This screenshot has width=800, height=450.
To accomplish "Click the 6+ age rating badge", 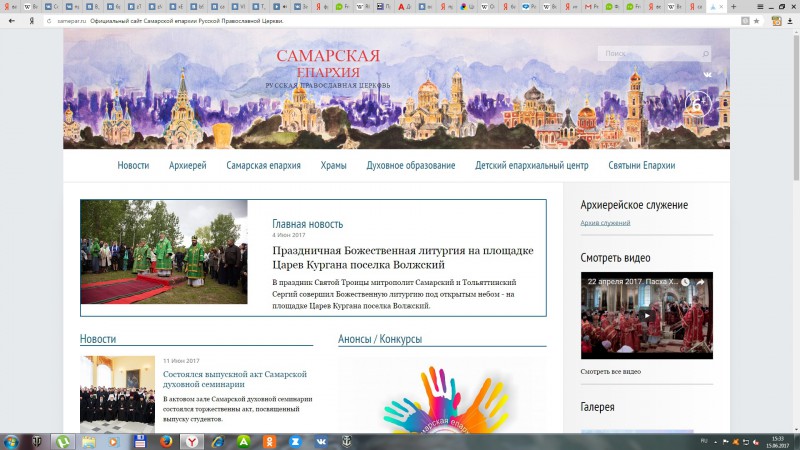I will (698, 104).
